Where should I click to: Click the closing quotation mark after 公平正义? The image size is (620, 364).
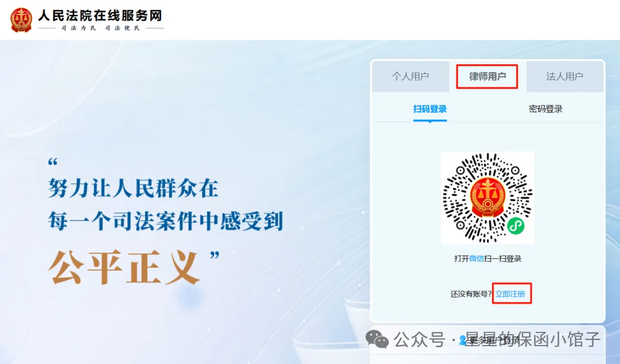pos(214,255)
